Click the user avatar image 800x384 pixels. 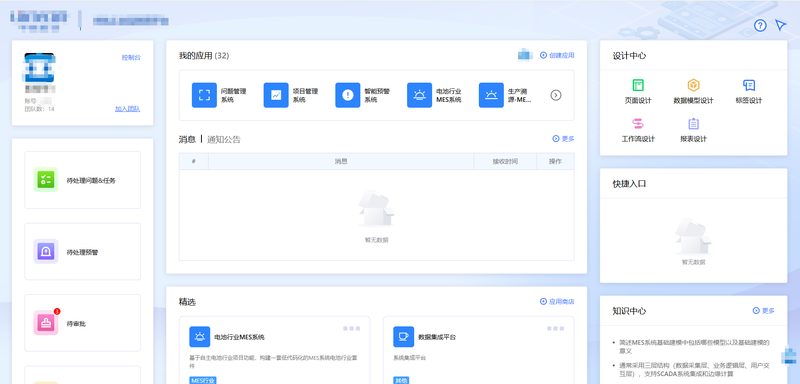click(x=39, y=68)
